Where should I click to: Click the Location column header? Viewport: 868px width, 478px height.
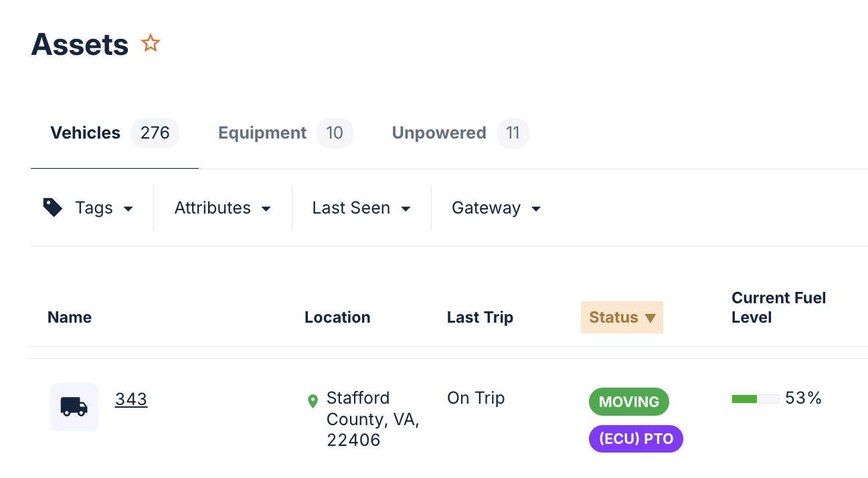[337, 317]
